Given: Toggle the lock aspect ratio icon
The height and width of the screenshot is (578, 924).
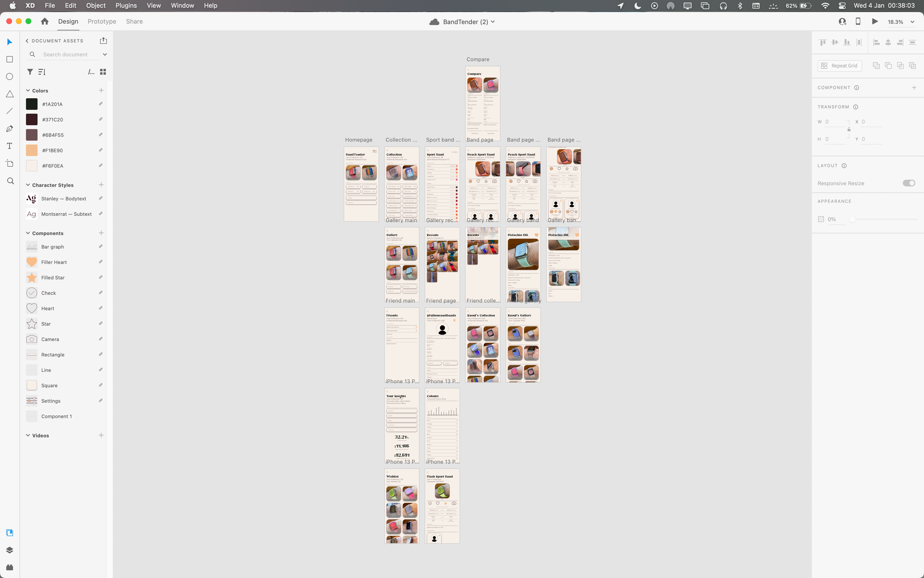Looking at the screenshot, I should (x=849, y=130).
